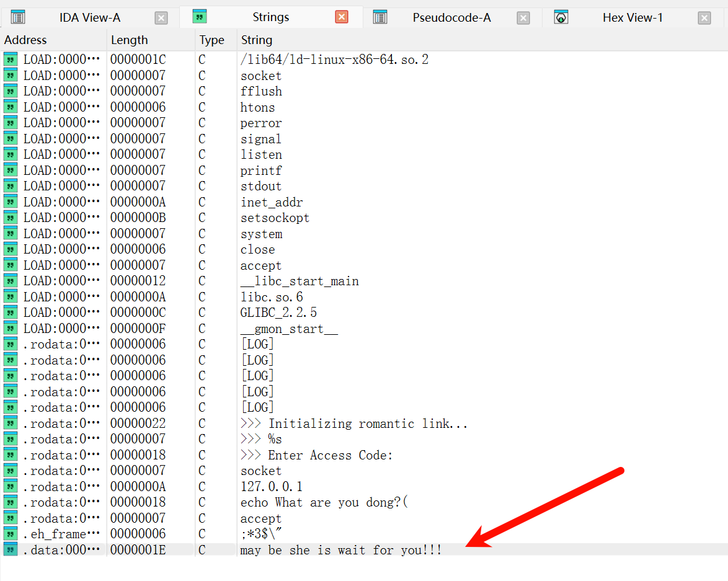Viewport: 728px width, 581px height.
Task: Click the icon of the 127.0.0.1 row
Action: [10, 487]
